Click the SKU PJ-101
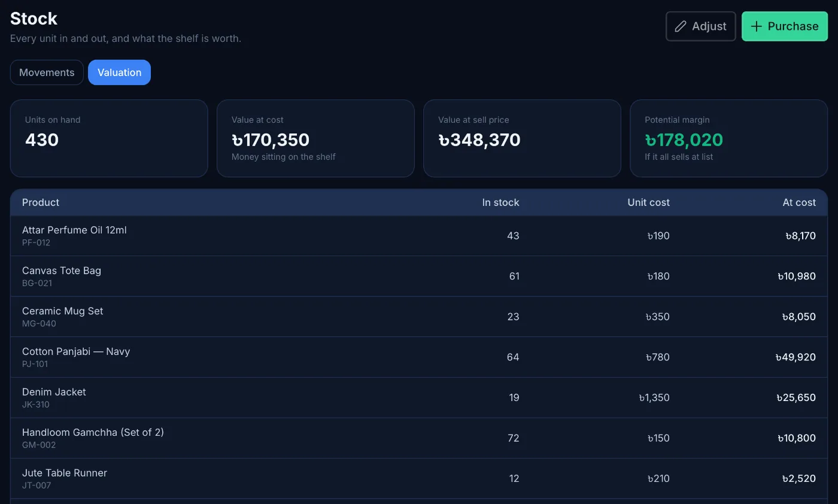The height and width of the screenshot is (504, 838). pyautogui.click(x=35, y=364)
